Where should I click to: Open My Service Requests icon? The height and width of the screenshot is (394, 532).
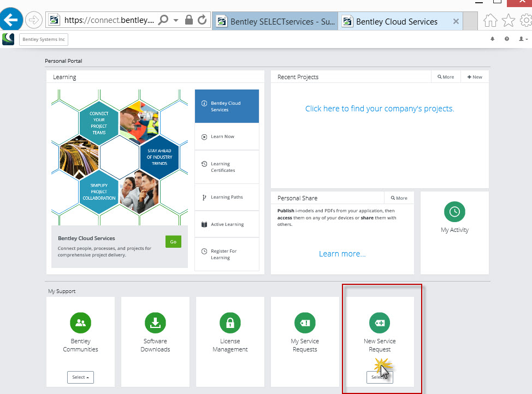click(305, 323)
